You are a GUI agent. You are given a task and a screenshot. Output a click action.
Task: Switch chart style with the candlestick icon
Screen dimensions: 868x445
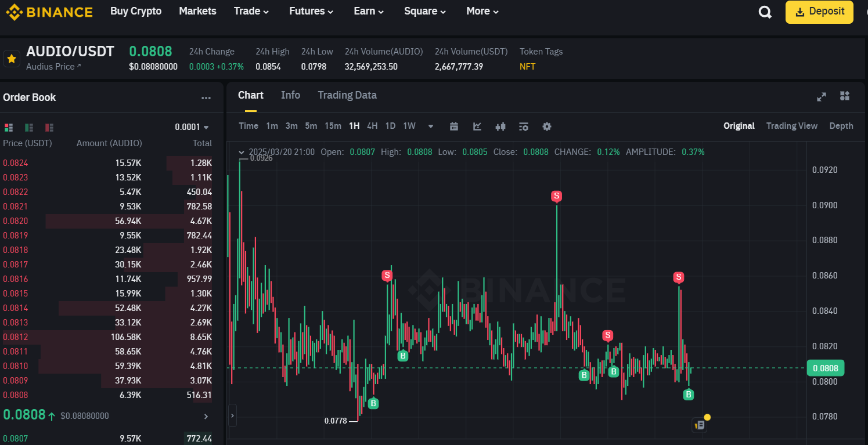500,126
